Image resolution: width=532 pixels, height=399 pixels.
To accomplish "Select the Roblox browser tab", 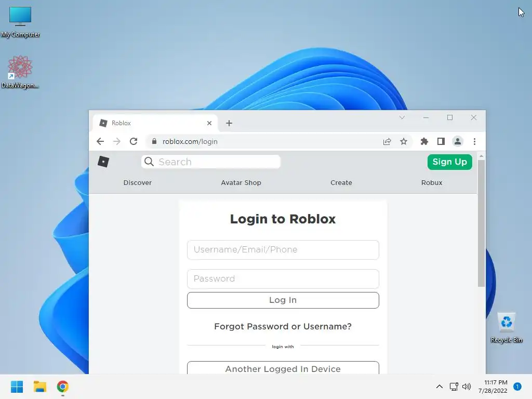I will pyautogui.click(x=154, y=123).
